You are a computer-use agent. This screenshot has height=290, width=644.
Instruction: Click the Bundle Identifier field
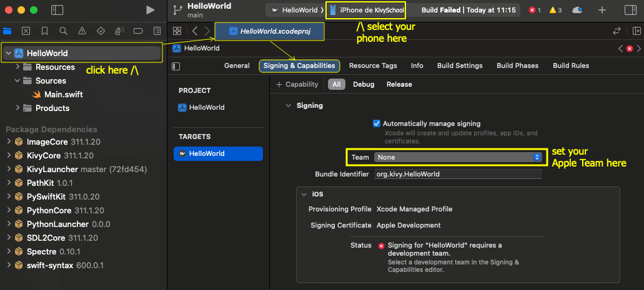coord(457,174)
